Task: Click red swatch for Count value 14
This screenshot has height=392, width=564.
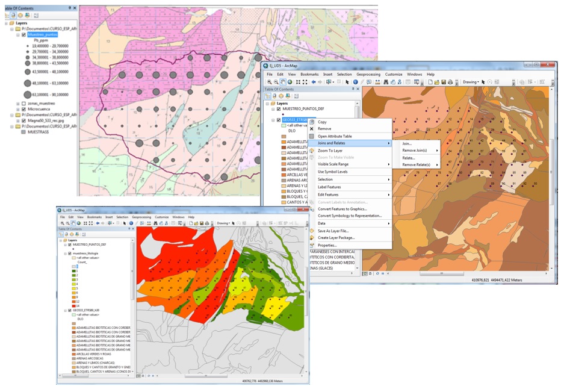Action: (x=74, y=305)
